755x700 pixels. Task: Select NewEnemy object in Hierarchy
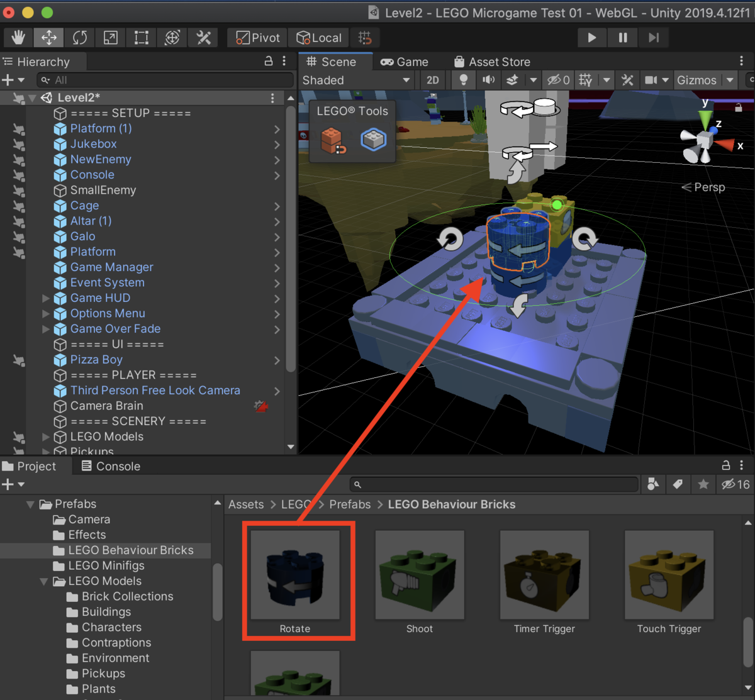(101, 159)
